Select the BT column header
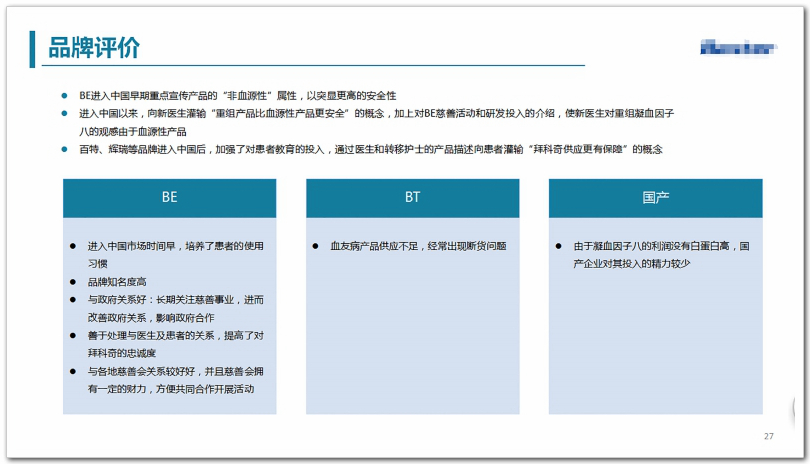The image size is (810, 464). (x=412, y=198)
